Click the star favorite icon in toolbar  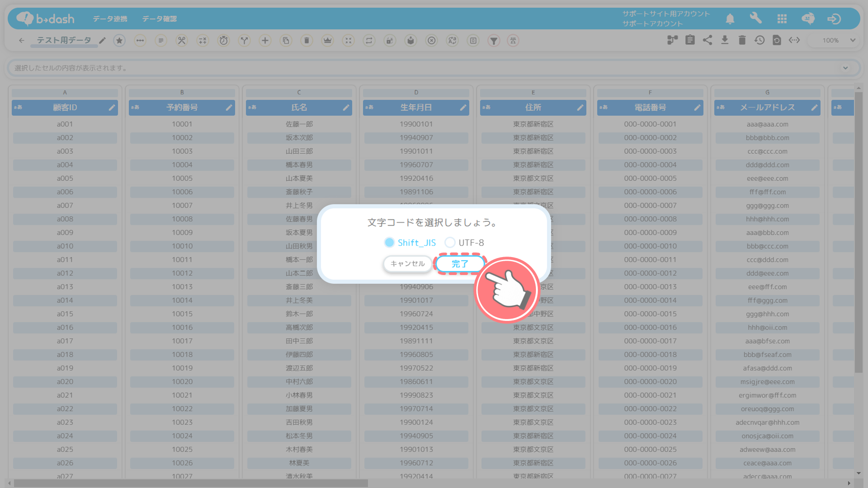[x=119, y=40]
